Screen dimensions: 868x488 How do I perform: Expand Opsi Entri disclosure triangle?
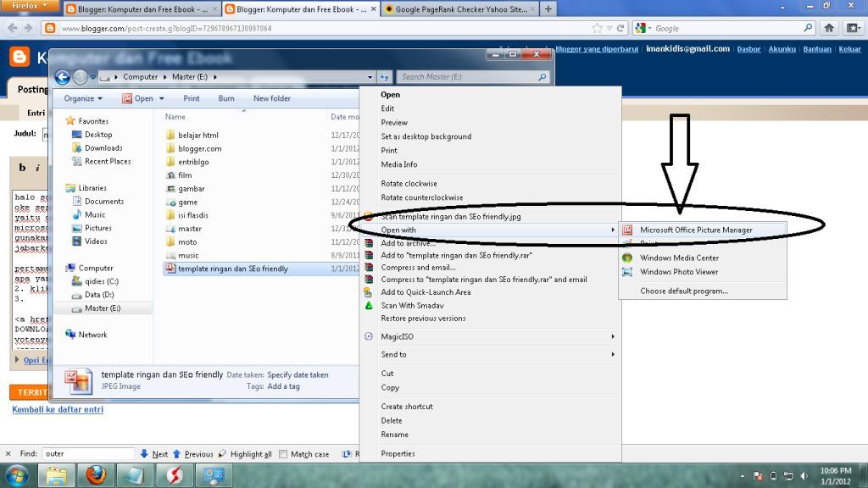(x=17, y=359)
